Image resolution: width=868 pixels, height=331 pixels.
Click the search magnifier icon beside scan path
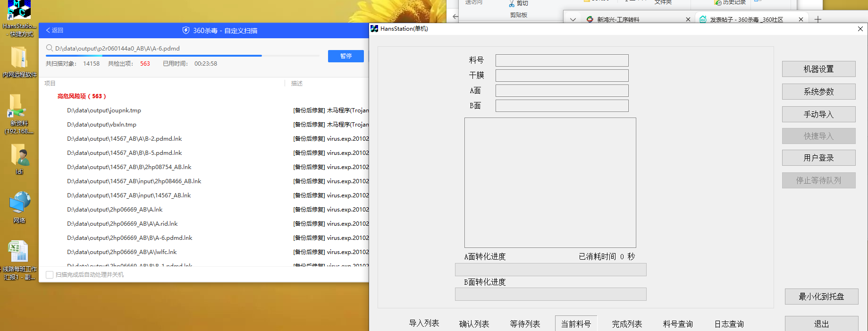[49, 48]
